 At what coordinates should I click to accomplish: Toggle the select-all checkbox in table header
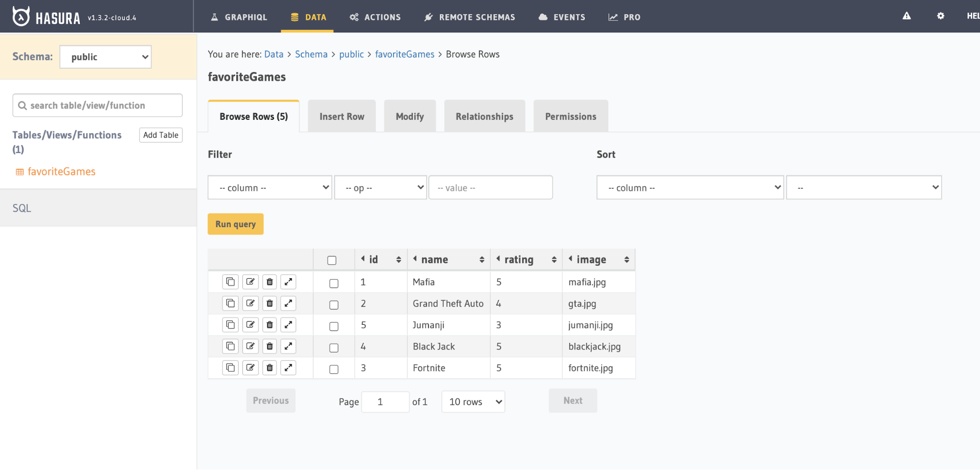pos(332,260)
